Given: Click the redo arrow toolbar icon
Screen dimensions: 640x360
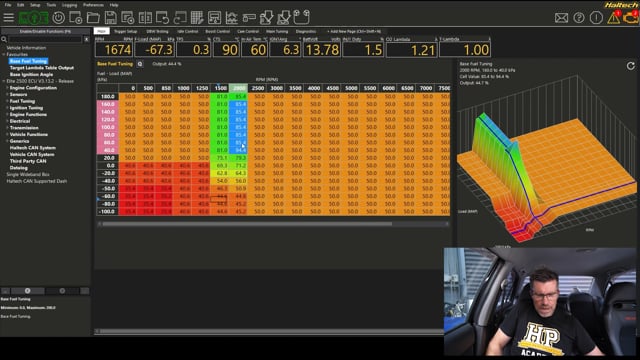Looking at the screenshot, I should tap(180, 18).
